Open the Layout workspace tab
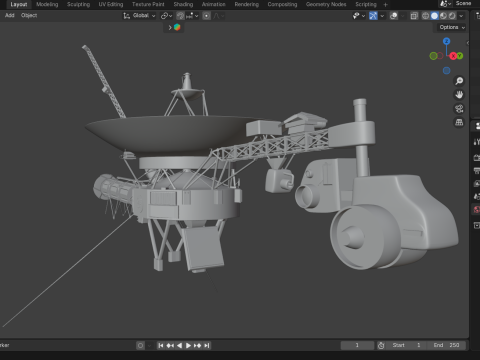Image resolution: width=480 pixels, height=360 pixels. [18, 4]
